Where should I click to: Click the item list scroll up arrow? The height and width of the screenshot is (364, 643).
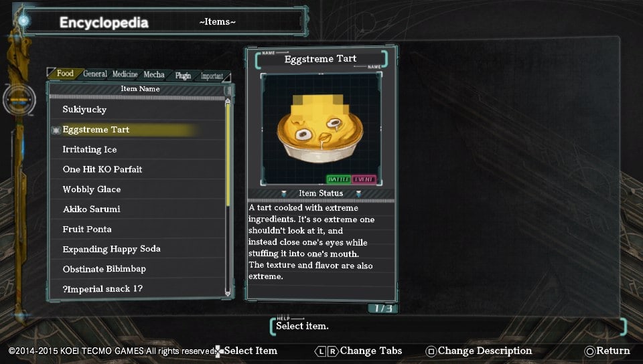[228, 101]
